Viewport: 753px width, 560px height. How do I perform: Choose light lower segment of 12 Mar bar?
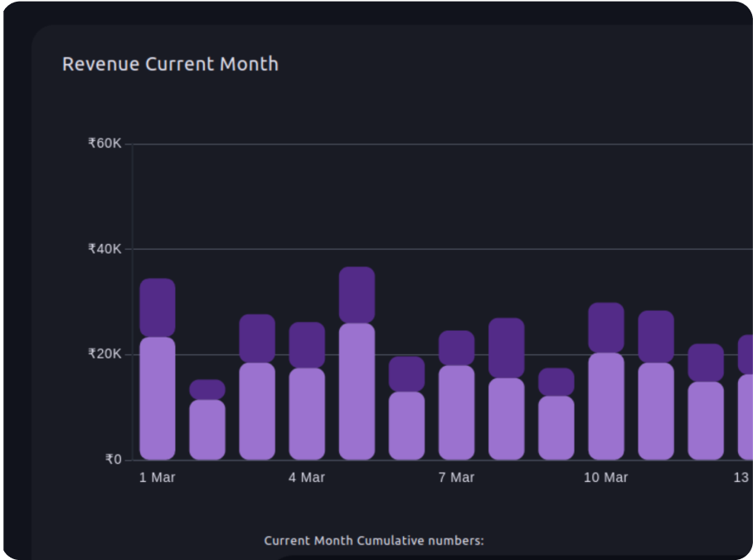pos(706,421)
